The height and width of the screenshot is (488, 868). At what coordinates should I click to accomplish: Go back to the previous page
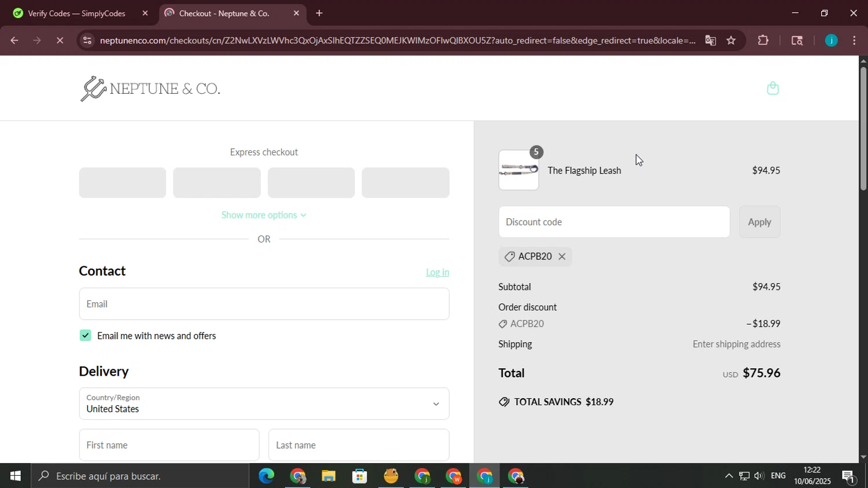(14, 41)
